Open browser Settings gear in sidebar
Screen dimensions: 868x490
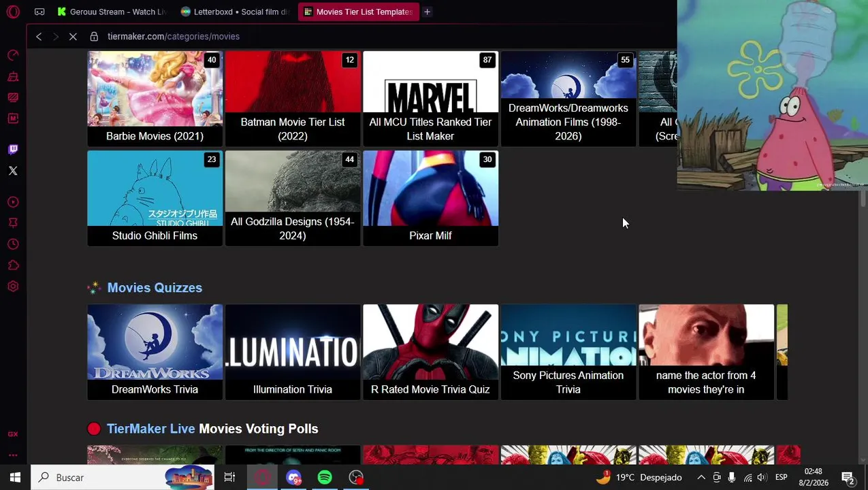pyautogui.click(x=13, y=287)
